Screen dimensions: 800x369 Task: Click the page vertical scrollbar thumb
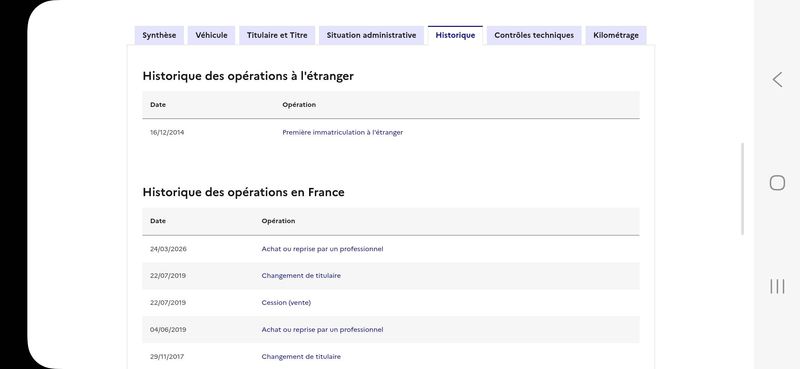(742, 189)
